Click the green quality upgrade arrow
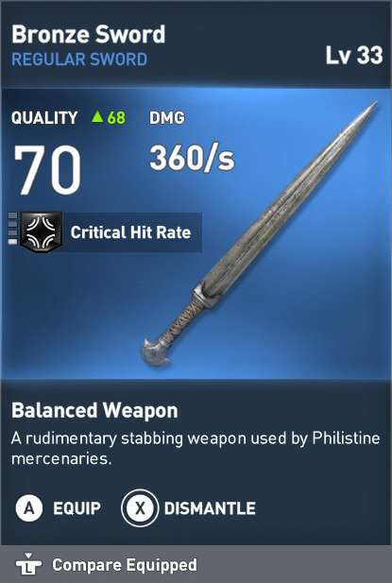This screenshot has width=392, height=583. coord(97,117)
